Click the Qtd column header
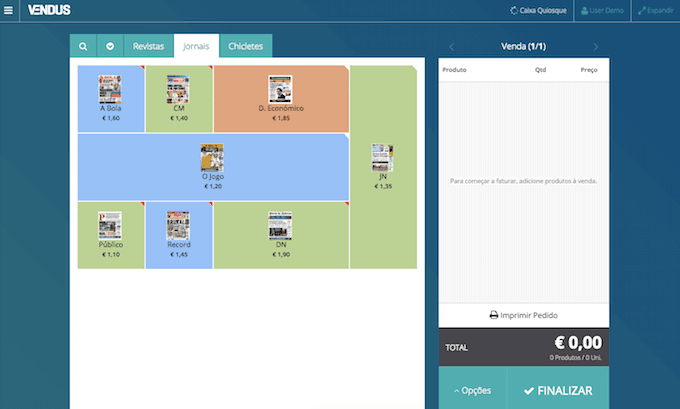The height and width of the screenshot is (409, 680). pyautogui.click(x=540, y=70)
